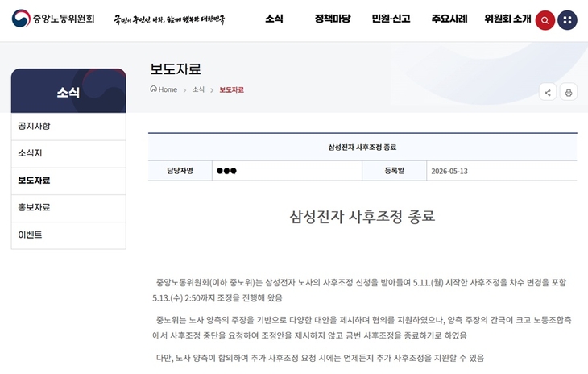Click the paragraph starting 중앙노동위원회(이하 중노위)는
Screen dimensions: 588x374
(359, 290)
